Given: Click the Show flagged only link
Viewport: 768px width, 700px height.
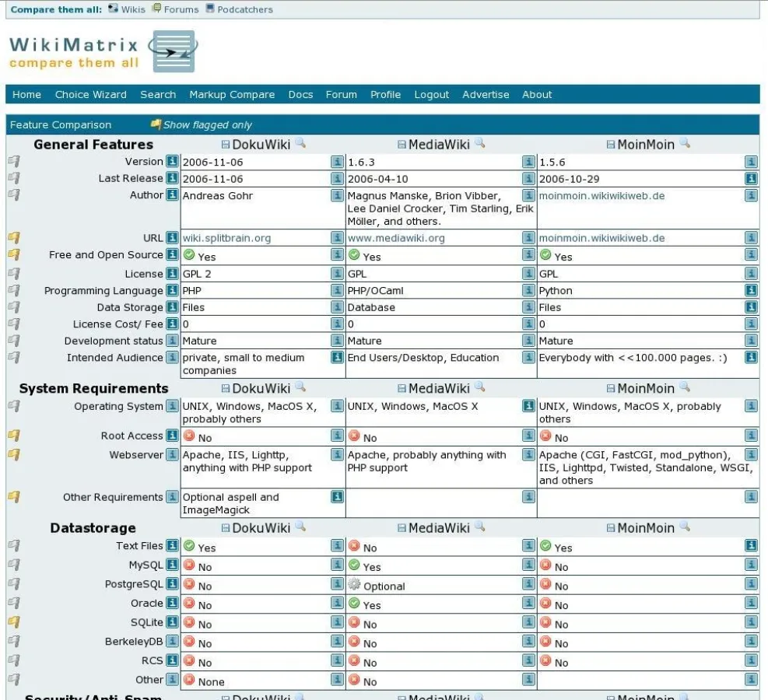Looking at the screenshot, I should [x=207, y=125].
